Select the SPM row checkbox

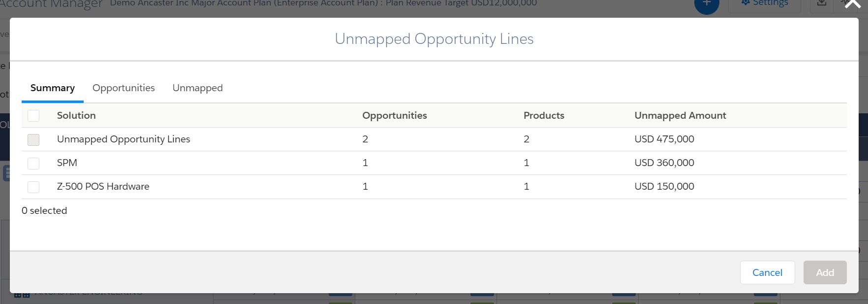pyautogui.click(x=33, y=163)
